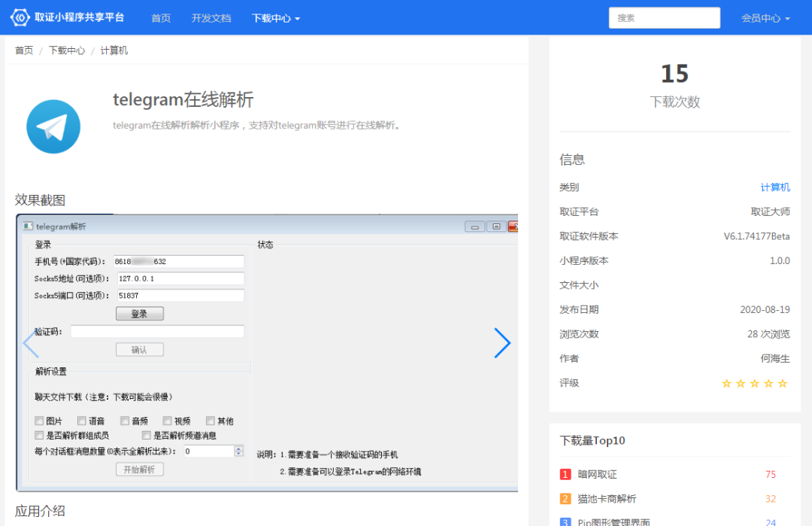
Task: Click the Socks5端口 input field
Action: point(180,296)
